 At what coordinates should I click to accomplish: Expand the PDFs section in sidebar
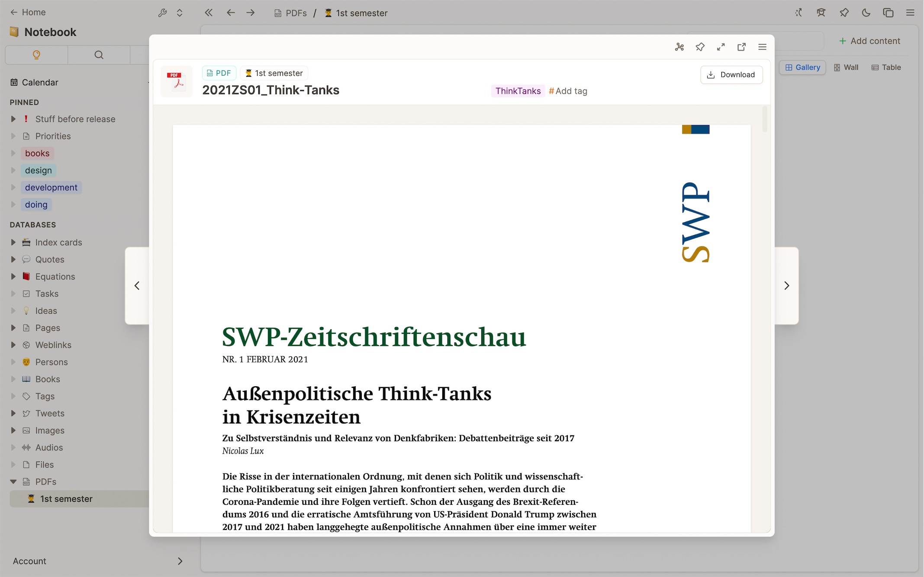12,481
